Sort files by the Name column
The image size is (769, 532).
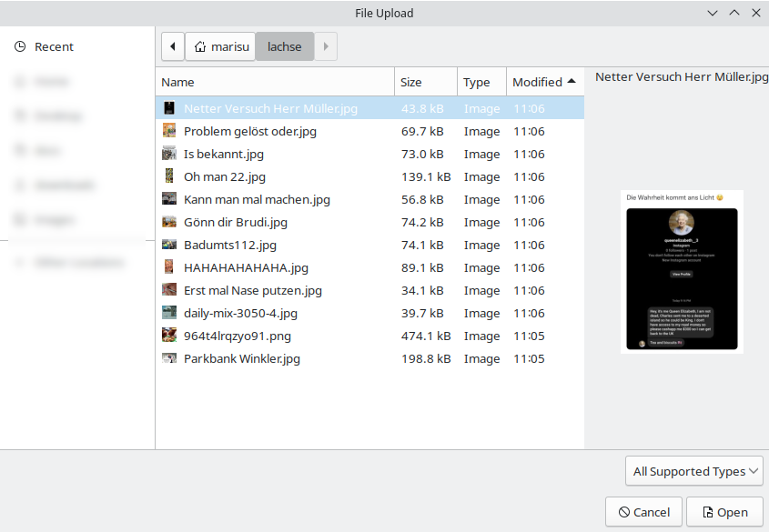click(275, 82)
